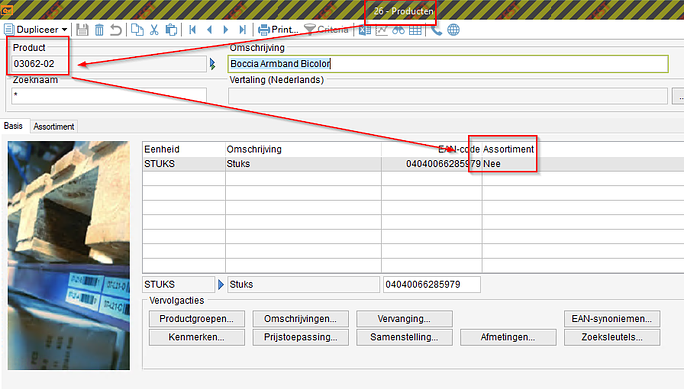Click the Vervanging... button
The height and width of the screenshot is (389, 684).
(404, 319)
